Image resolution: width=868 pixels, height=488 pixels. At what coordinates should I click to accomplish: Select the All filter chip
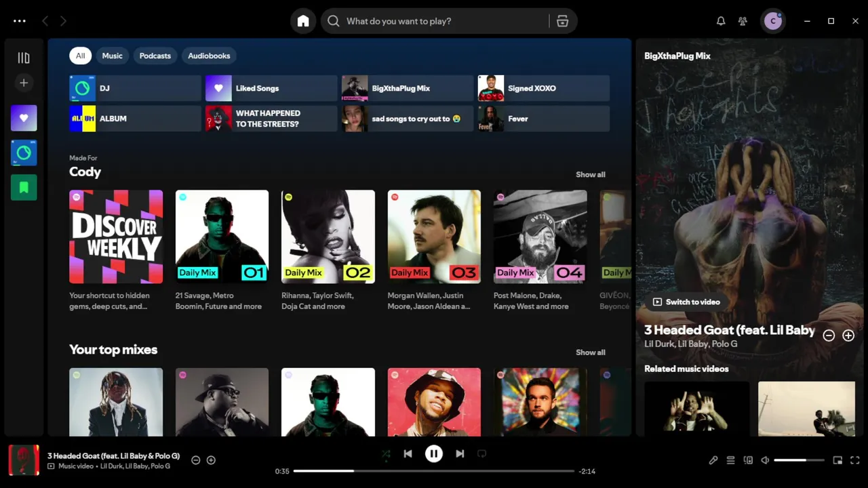click(80, 56)
